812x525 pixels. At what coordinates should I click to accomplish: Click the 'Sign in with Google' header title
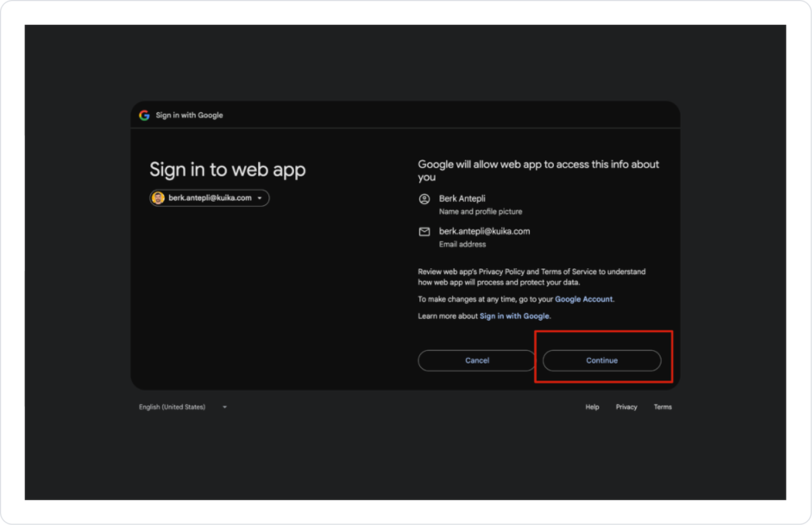point(190,115)
